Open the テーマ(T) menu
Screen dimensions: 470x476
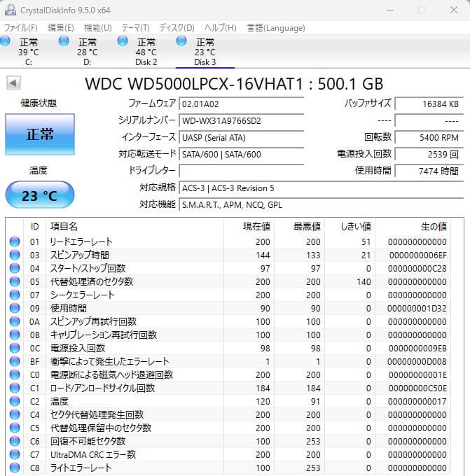tap(135, 28)
